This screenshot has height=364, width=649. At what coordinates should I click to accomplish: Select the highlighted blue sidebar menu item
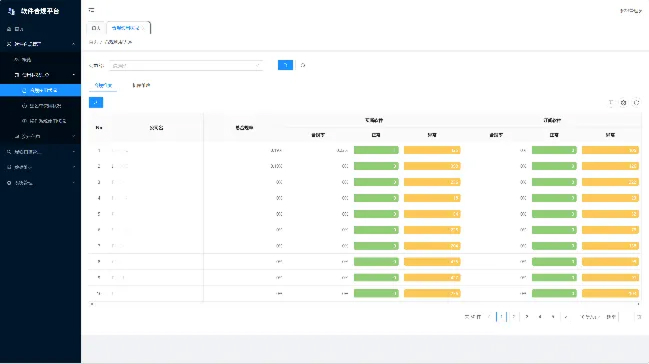(x=41, y=90)
